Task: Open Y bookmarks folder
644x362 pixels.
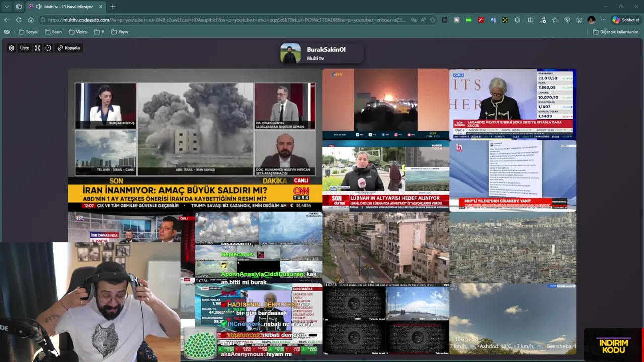Action: 99,32
